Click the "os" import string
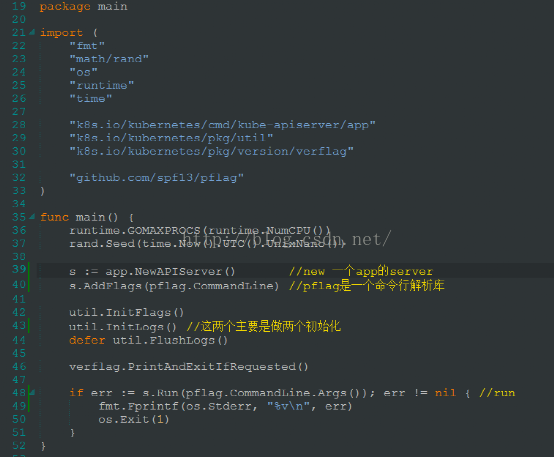 point(83,72)
